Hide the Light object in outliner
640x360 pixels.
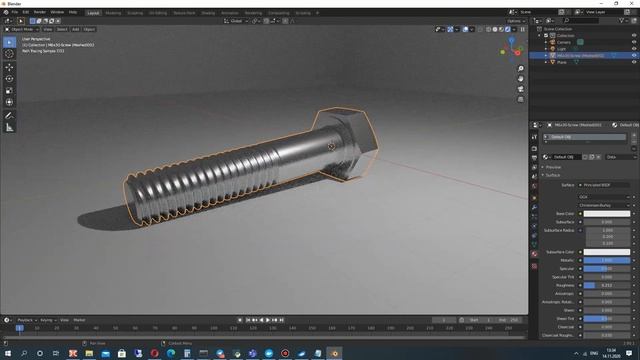634,49
